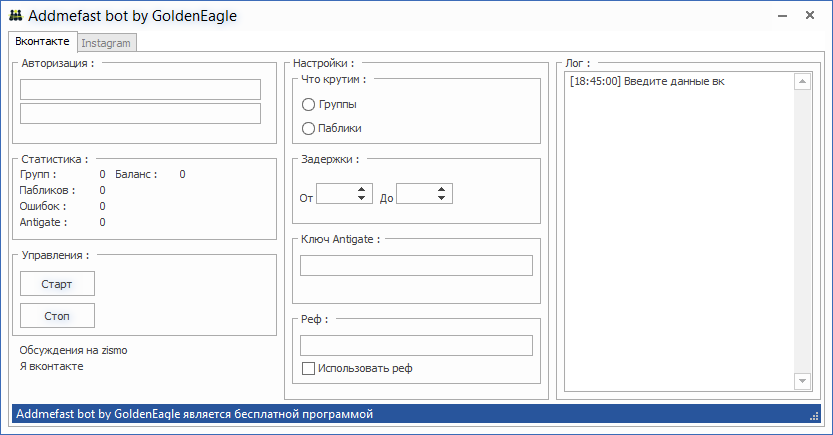Focus the second Авторизация password field
833x435 pixels.
pos(140,114)
